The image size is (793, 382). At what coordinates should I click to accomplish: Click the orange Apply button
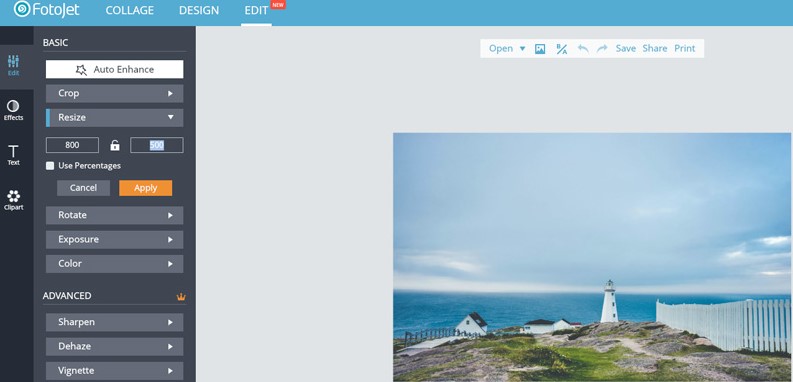pyautogui.click(x=146, y=188)
